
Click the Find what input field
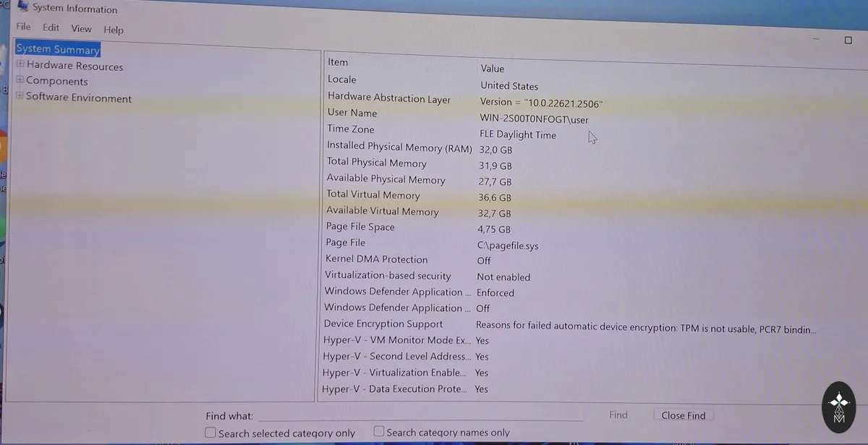click(420, 415)
